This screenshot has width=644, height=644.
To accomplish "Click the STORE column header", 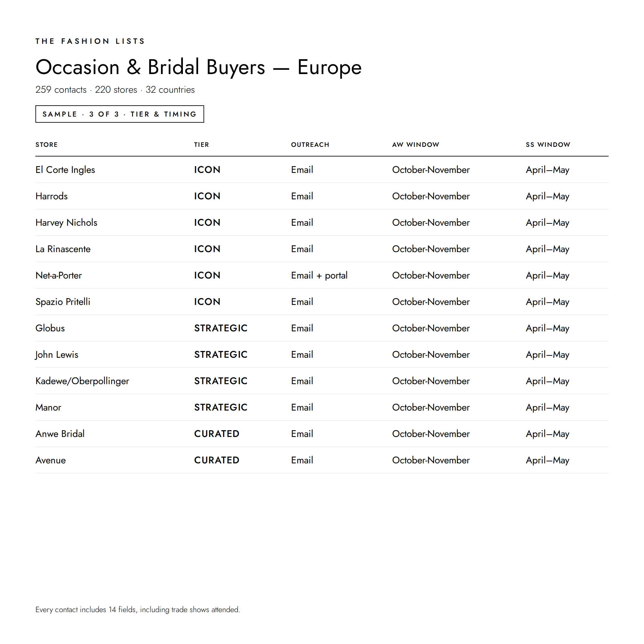I will pos(47,145).
